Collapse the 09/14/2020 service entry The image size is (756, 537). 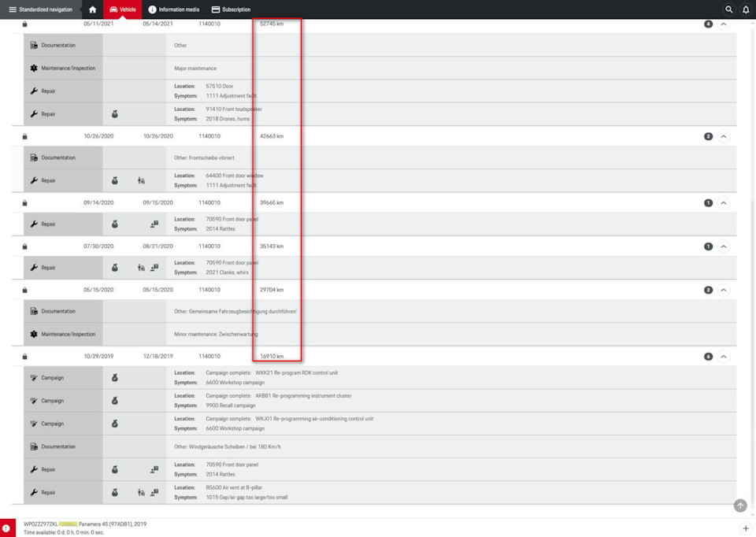coord(724,203)
